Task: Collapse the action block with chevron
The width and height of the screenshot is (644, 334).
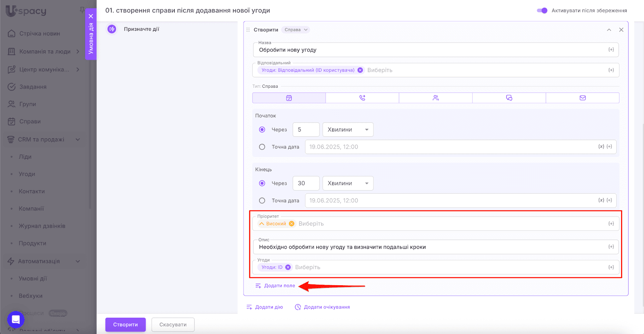Action: [x=609, y=30]
